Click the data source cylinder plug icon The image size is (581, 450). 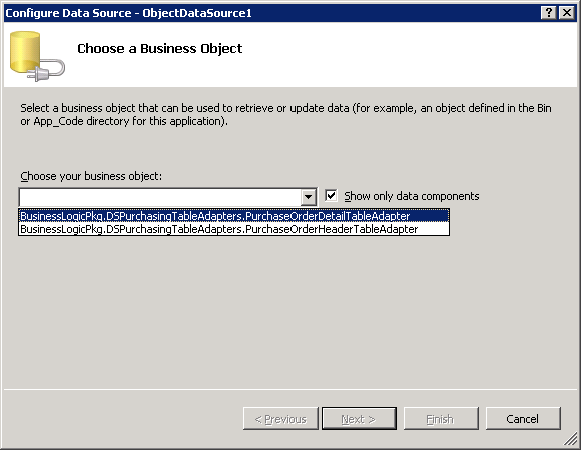click(37, 56)
